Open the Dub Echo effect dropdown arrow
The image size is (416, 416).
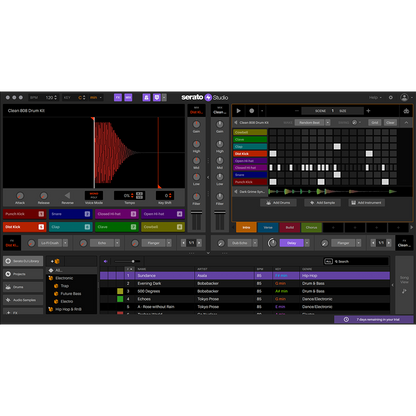[255, 243]
